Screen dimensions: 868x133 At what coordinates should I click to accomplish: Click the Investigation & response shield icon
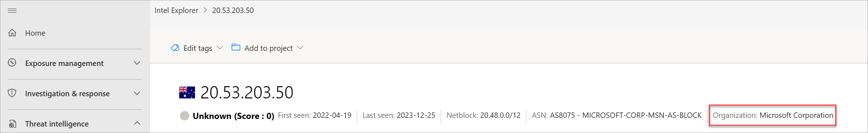[12, 93]
